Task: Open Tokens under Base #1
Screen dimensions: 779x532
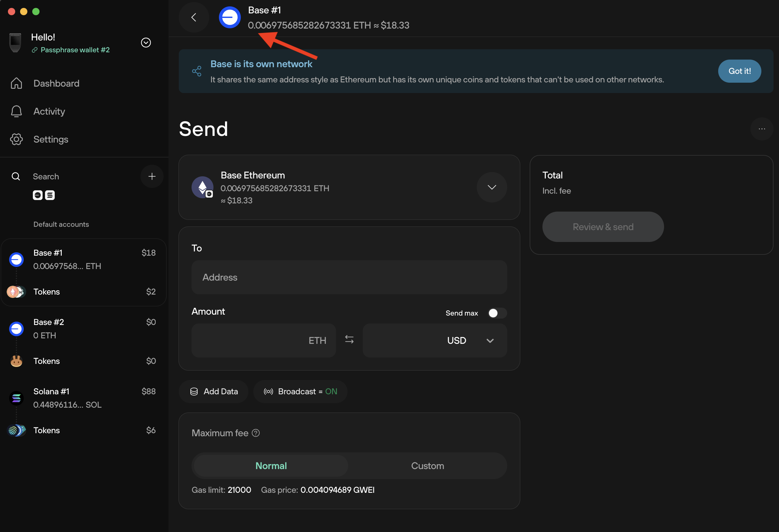Action: [x=84, y=292]
